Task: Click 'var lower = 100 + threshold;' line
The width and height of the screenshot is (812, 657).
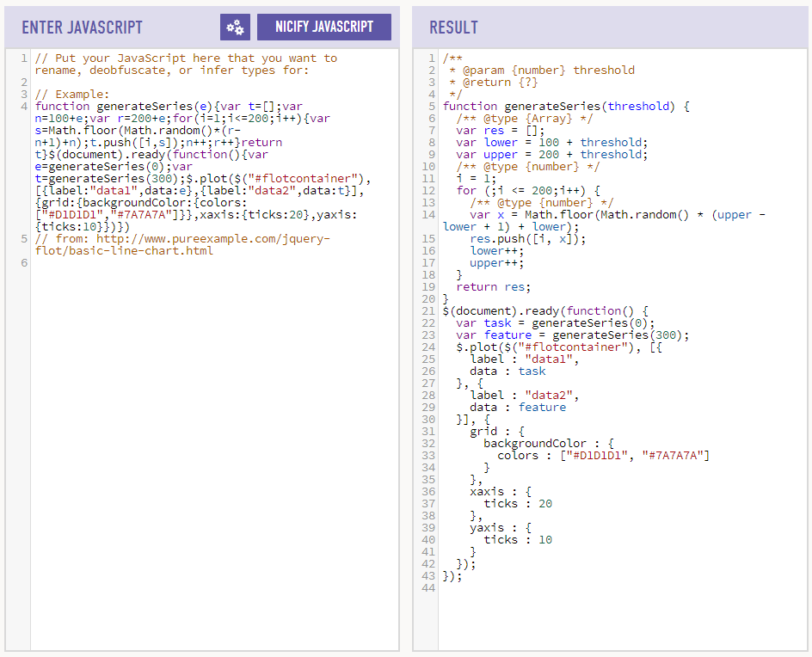Action: coord(552,143)
